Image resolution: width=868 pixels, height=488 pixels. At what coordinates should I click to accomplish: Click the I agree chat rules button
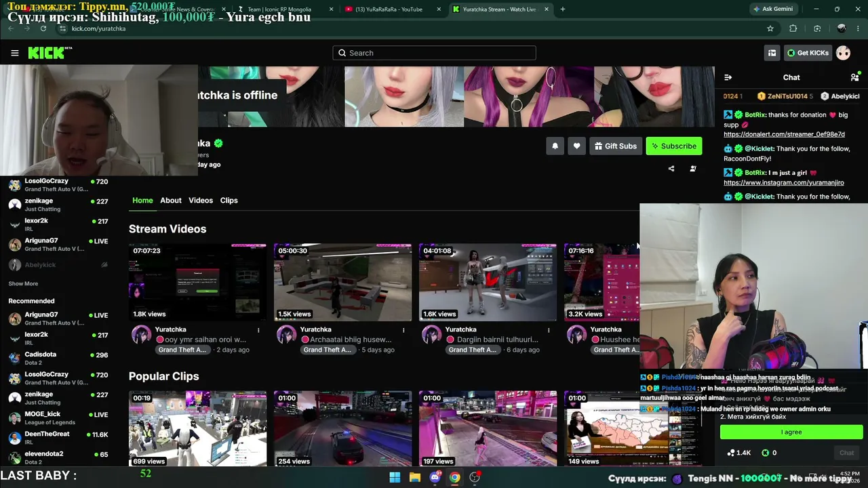coord(791,432)
